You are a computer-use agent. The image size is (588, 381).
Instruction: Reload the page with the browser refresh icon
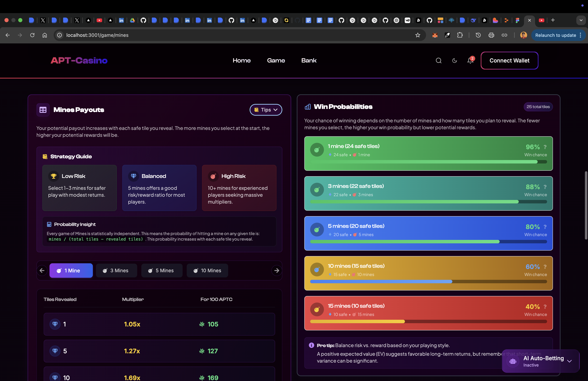pos(32,35)
